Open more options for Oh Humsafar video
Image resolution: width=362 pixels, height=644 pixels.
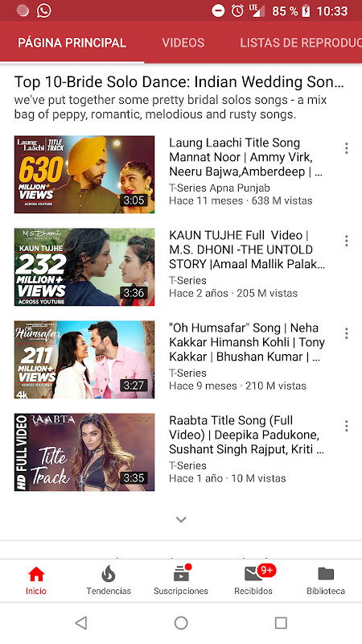[x=347, y=333]
